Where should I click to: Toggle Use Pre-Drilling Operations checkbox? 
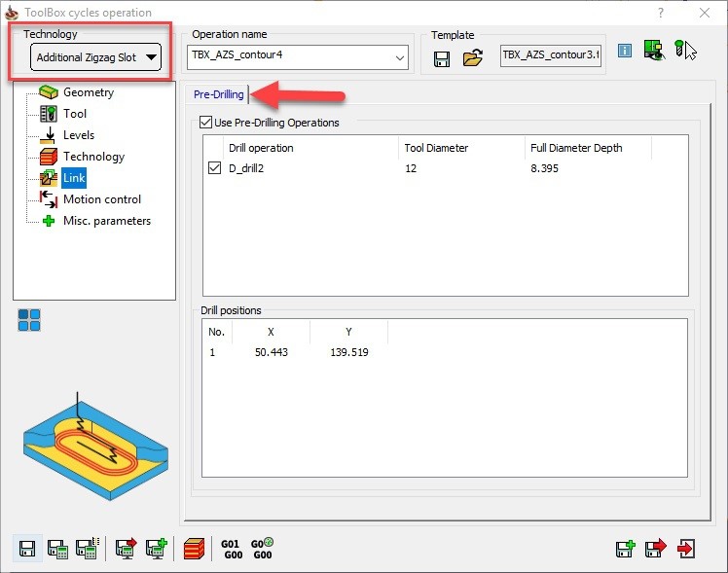click(x=205, y=123)
